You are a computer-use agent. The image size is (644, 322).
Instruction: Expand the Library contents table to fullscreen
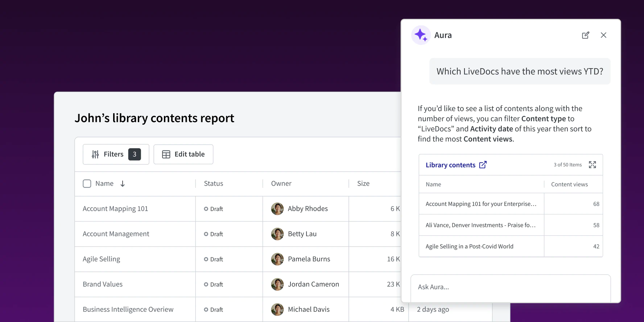(x=592, y=165)
